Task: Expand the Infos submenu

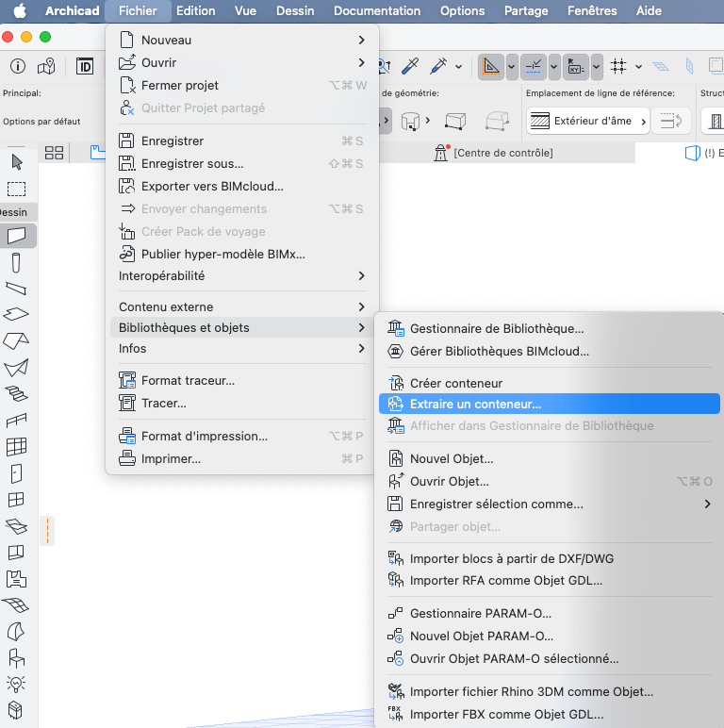Action: pos(241,348)
